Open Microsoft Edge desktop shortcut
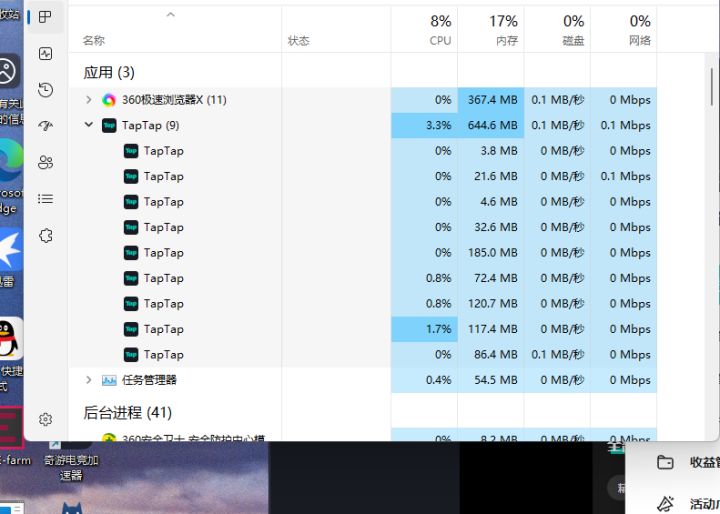Image resolution: width=720 pixels, height=514 pixels. coord(11,177)
